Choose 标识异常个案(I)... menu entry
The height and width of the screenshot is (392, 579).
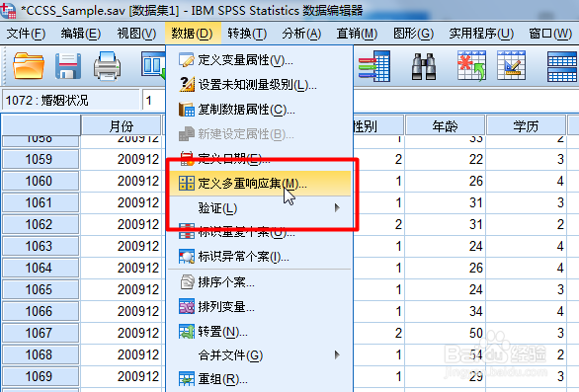click(x=260, y=256)
